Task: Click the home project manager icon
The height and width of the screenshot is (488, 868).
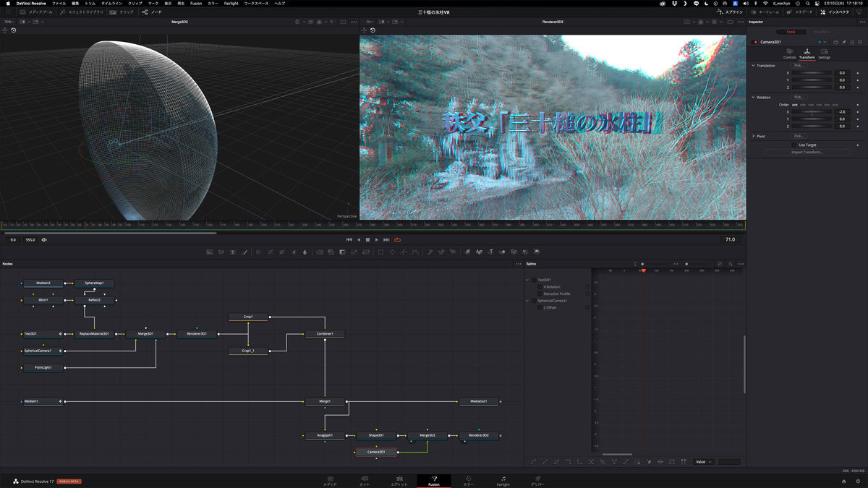Action: click(843, 481)
